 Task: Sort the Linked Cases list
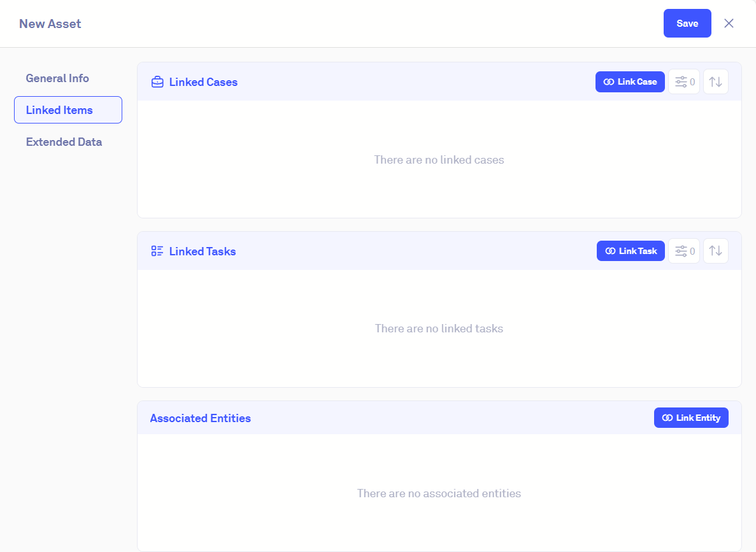[716, 82]
